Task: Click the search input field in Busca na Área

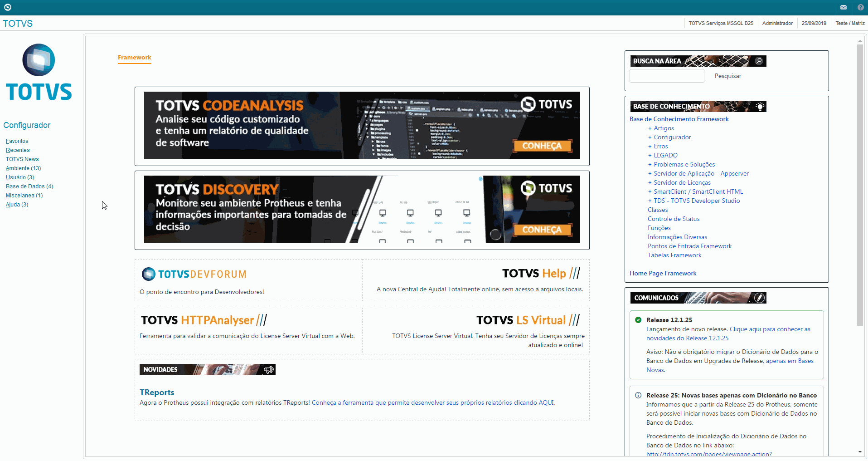Action: [x=667, y=76]
